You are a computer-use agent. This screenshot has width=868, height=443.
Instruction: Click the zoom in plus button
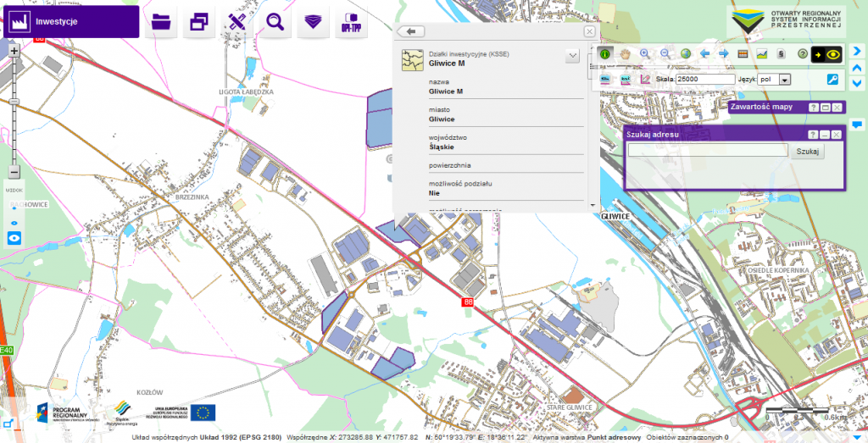click(x=14, y=51)
